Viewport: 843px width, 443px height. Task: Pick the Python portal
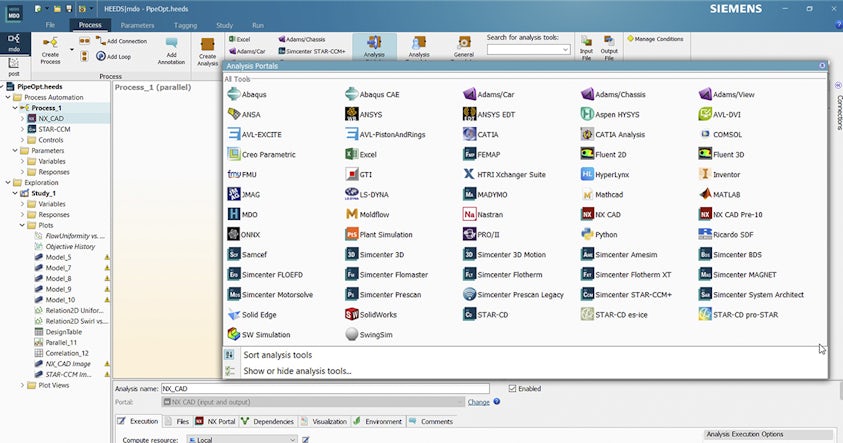pos(599,234)
